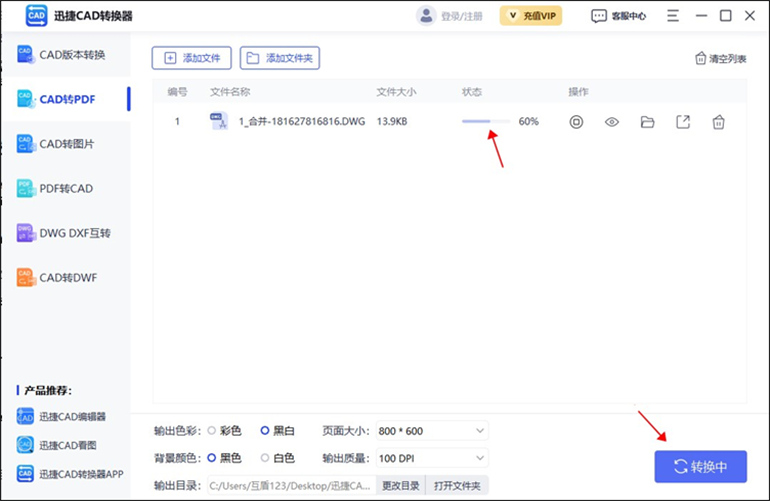Click the DWG file type icon
The width and height of the screenshot is (770, 501).
219,121
